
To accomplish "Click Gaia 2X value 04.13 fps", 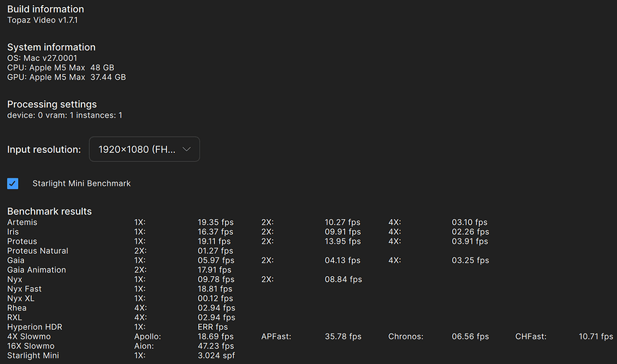I will click(343, 260).
